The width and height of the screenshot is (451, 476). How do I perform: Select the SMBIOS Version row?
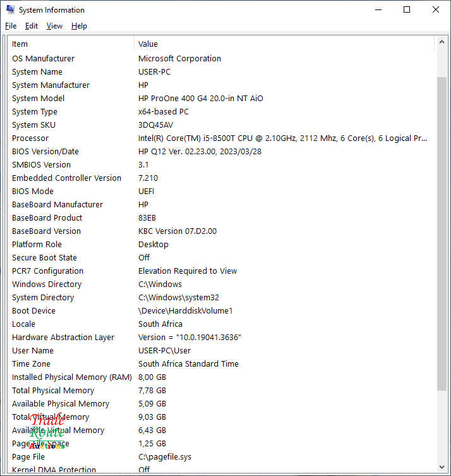click(221, 165)
